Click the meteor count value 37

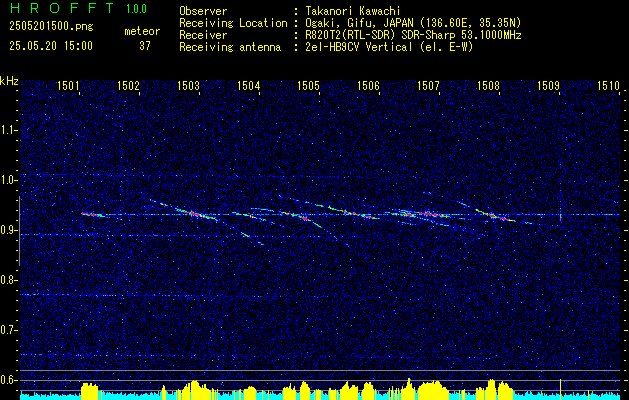[x=145, y=46]
